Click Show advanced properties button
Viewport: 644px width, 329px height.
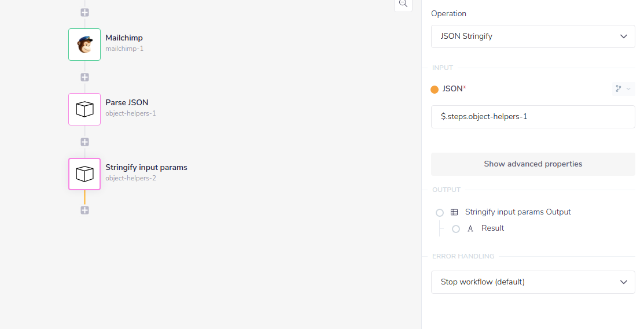[x=533, y=164]
